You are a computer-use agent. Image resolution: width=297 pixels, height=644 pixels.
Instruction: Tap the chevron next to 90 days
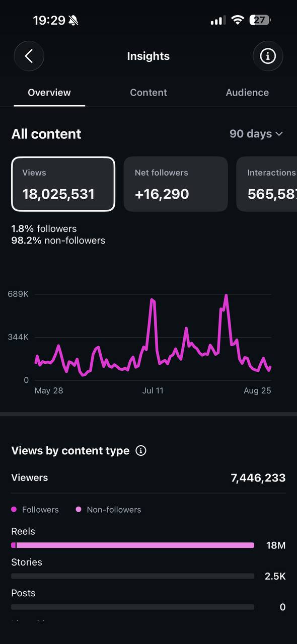click(279, 134)
